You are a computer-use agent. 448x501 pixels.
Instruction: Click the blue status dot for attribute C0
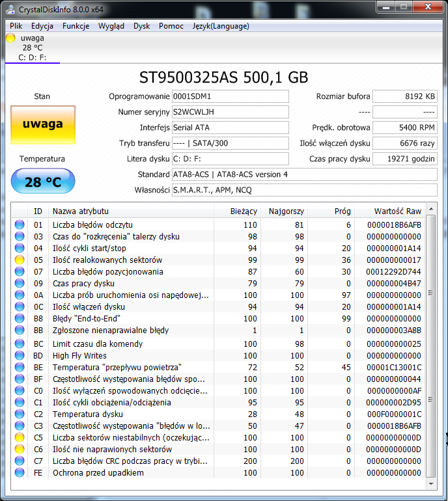20,391
